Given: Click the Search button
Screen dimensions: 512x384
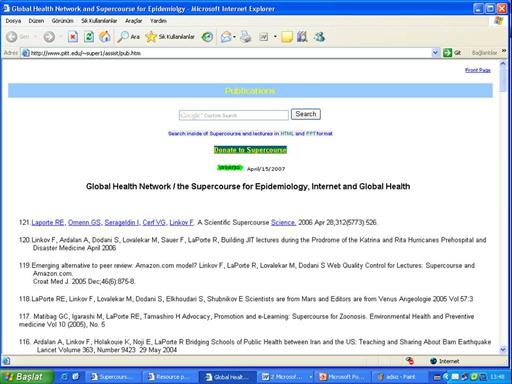Looking at the screenshot, I should coord(306,114).
